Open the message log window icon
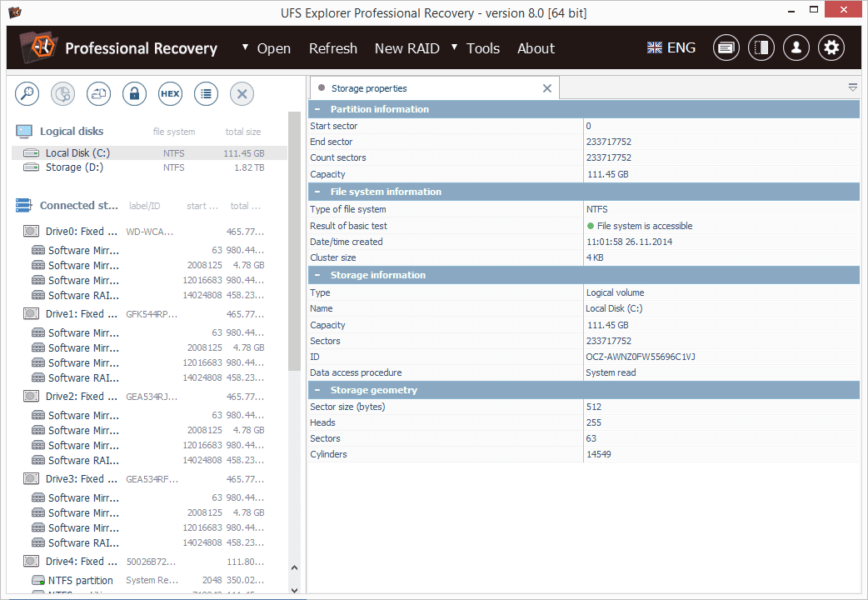 [726, 47]
